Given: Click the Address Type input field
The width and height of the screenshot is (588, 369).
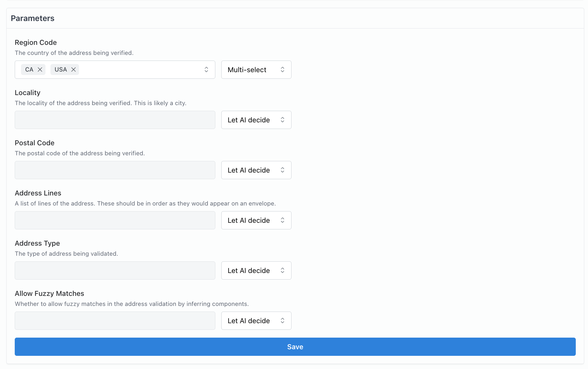Looking at the screenshot, I should (x=115, y=270).
